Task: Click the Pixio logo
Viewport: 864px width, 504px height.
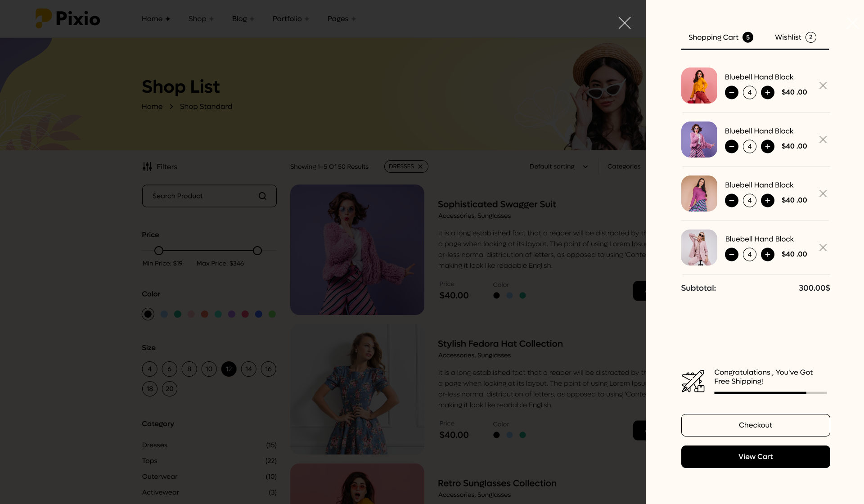Action: (x=67, y=18)
